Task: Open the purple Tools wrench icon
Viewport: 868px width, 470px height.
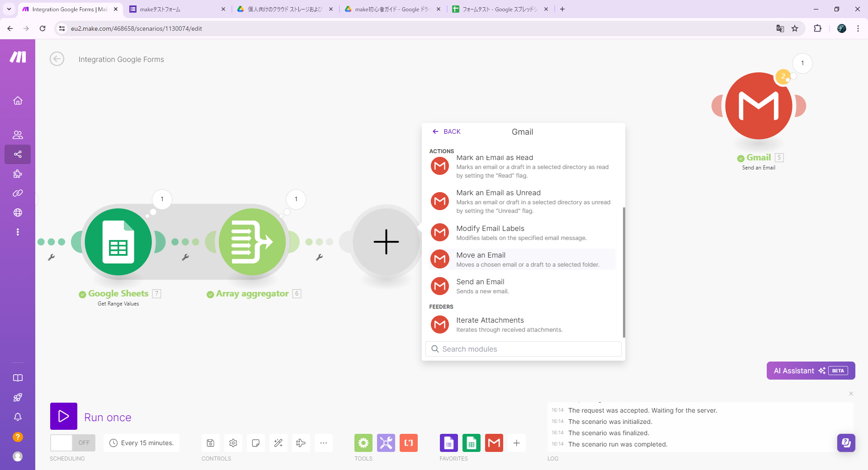Action: (x=386, y=443)
